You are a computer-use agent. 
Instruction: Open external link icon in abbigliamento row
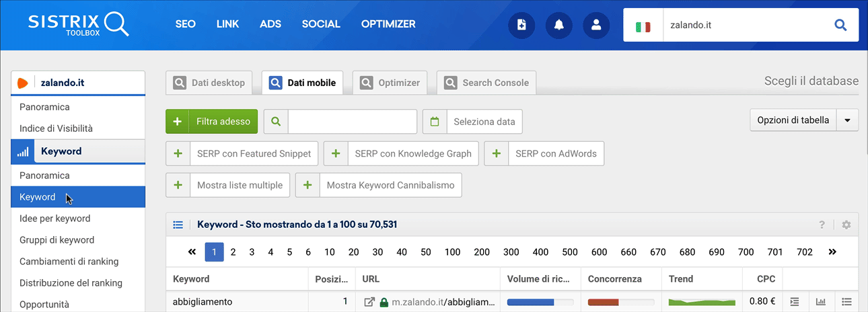click(369, 302)
